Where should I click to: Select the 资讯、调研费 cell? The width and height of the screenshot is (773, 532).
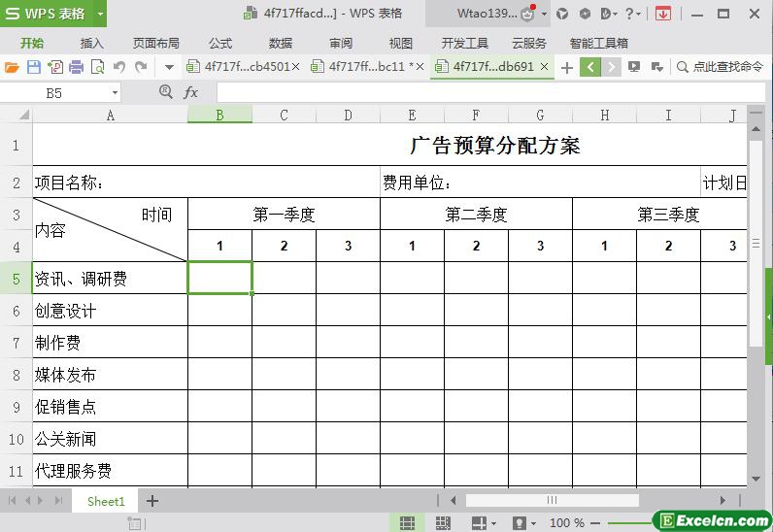click(x=111, y=278)
